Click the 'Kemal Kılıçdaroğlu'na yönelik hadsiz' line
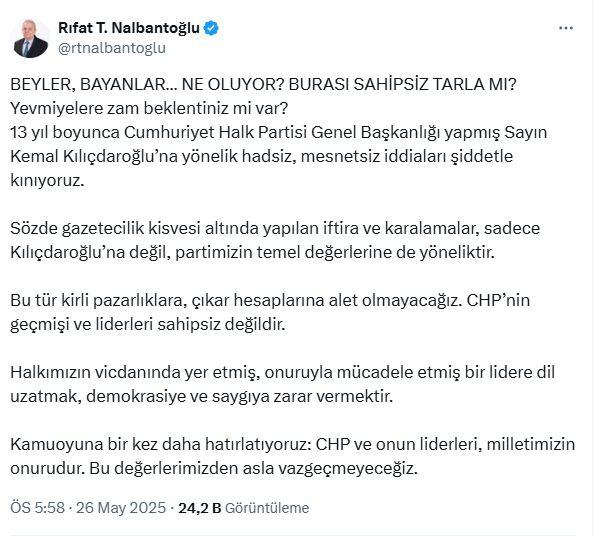The height and width of the screenshot is (536, 596). [x=262, y=156]
